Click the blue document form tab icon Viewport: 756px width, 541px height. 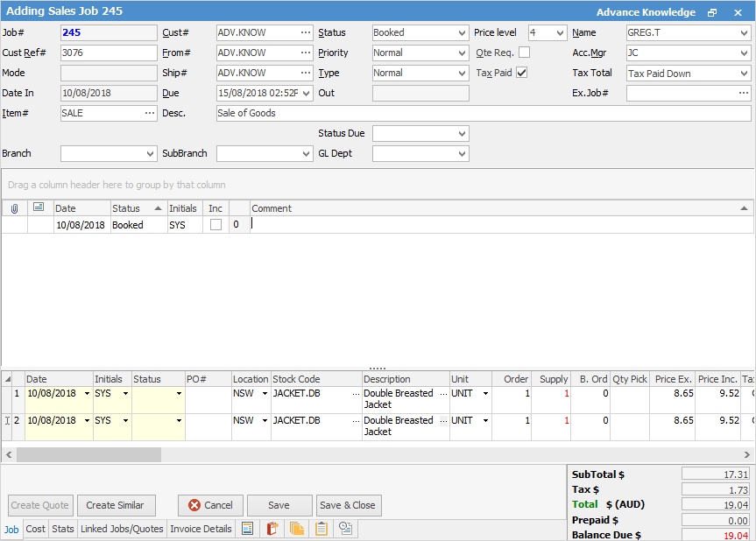248,529
